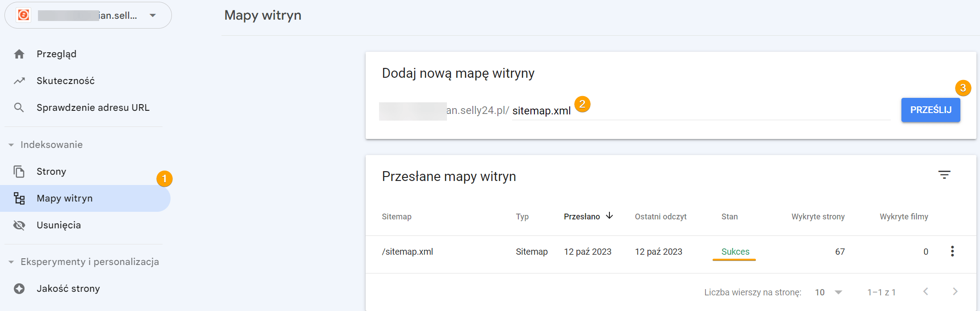This screenshot has width=980, height=311.
Task: Open the filter icon in Przesłane mapy witryn
Action: pos(944,175)
